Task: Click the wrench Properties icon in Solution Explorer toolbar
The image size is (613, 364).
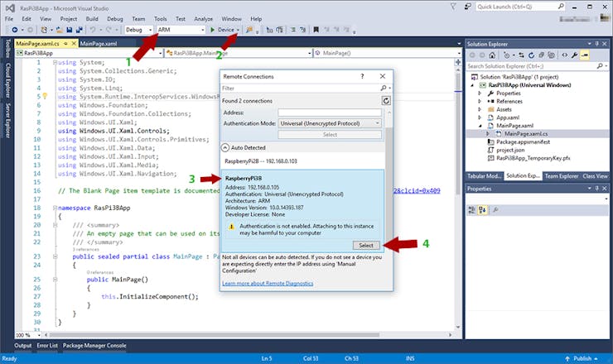Action: click(x=574, y=55)
